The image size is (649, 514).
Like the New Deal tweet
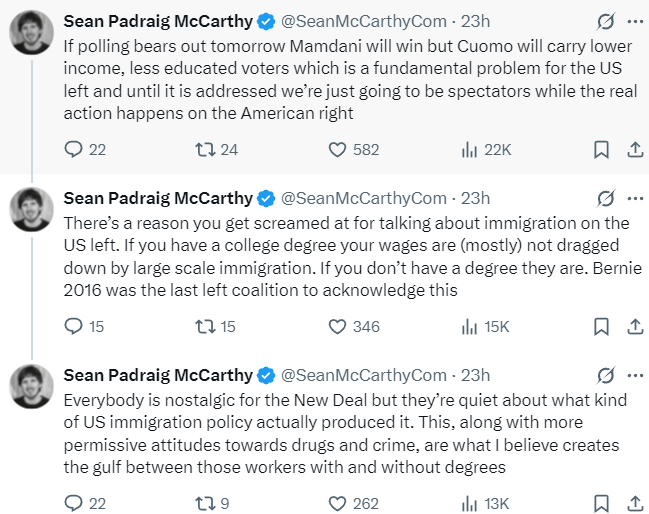pyautogui.click(x=338, y=503)
